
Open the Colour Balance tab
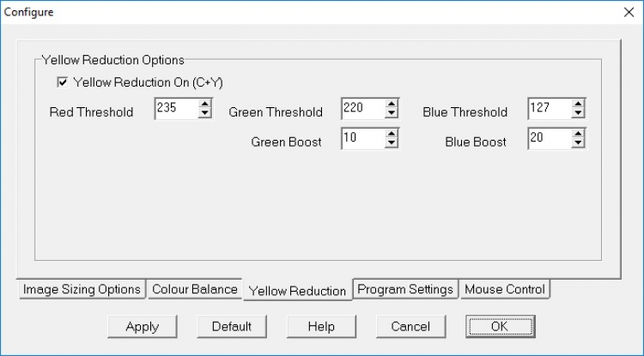(x=194, y=289)
